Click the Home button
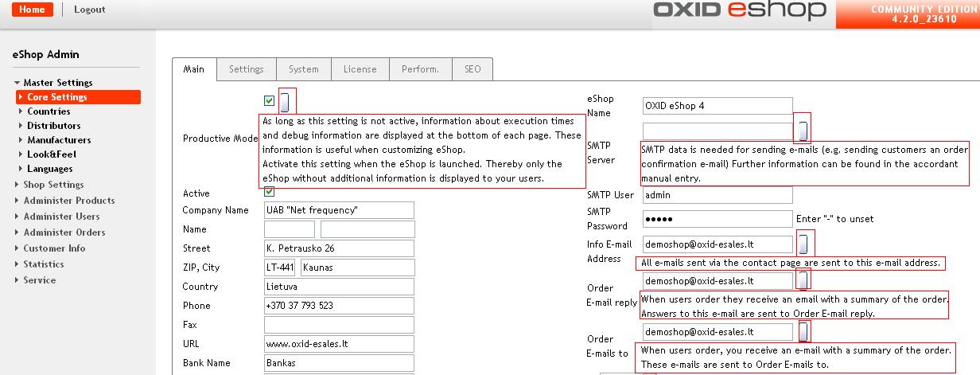This screenshot has height=375, width=980. click(33, 10)
